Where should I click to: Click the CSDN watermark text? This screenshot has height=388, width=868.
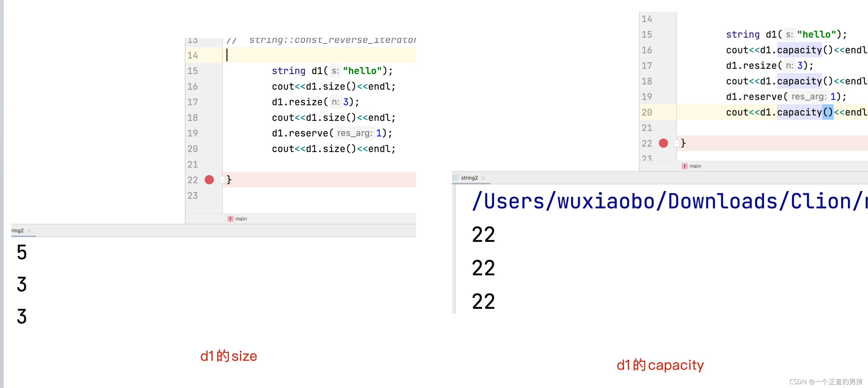coord(826,381)
